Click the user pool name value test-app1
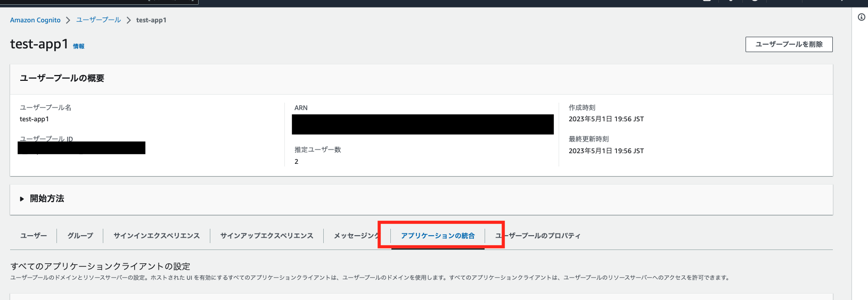This screenshot has width=868, height=300. pos(34,119)
